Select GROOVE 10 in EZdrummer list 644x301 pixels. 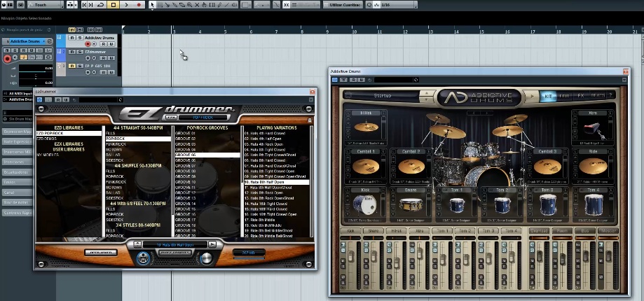[207, 182]
